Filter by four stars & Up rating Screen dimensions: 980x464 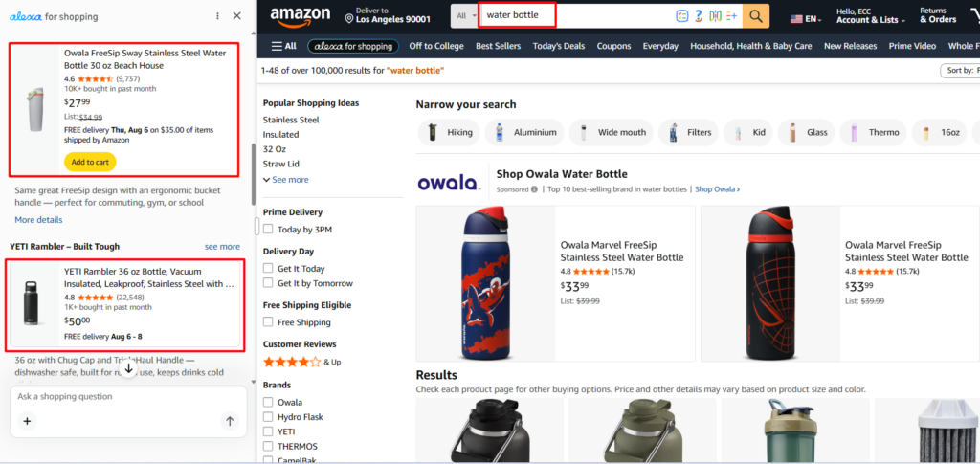tap(301, 362)
